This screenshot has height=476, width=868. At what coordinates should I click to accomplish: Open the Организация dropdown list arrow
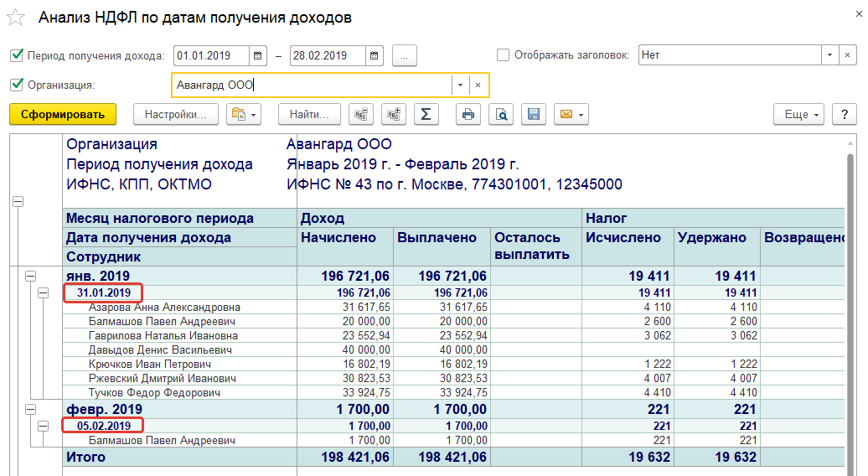click(460, 85)
